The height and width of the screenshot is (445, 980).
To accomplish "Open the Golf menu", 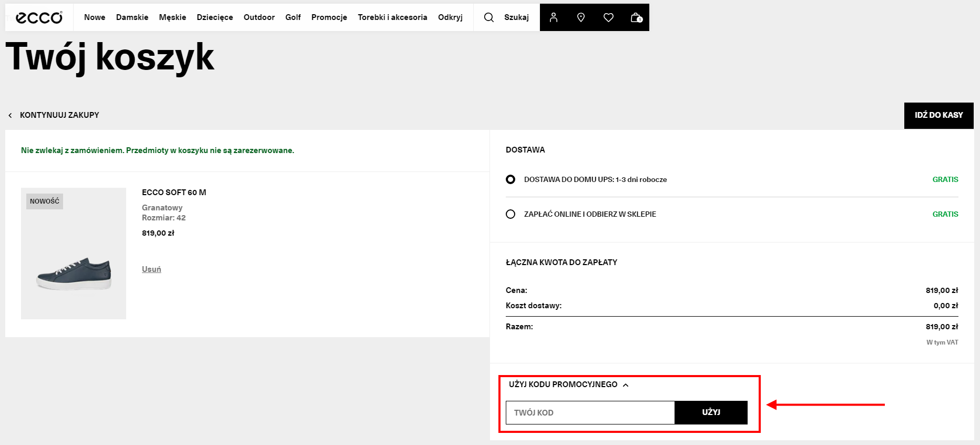I will coord(293,17).
